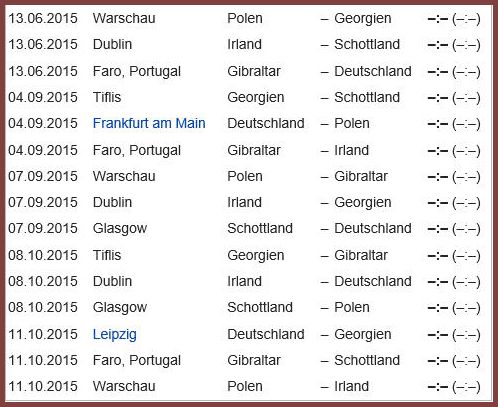Click Georgien in the 07.09.2015 Dublin match
Image resolution: width=498 pixels, height=407 pixels.
[x=363, y=203]
